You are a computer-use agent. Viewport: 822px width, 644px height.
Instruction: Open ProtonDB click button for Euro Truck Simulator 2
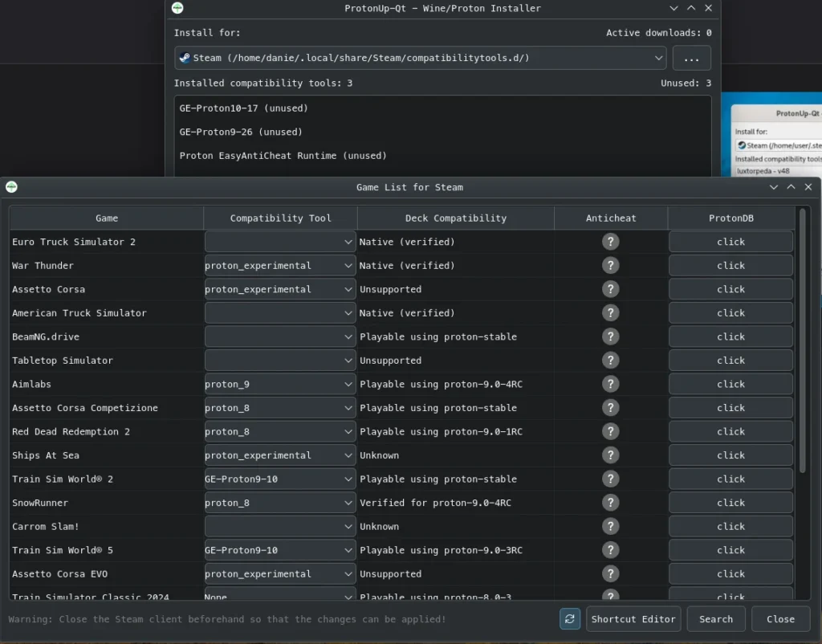730,242
